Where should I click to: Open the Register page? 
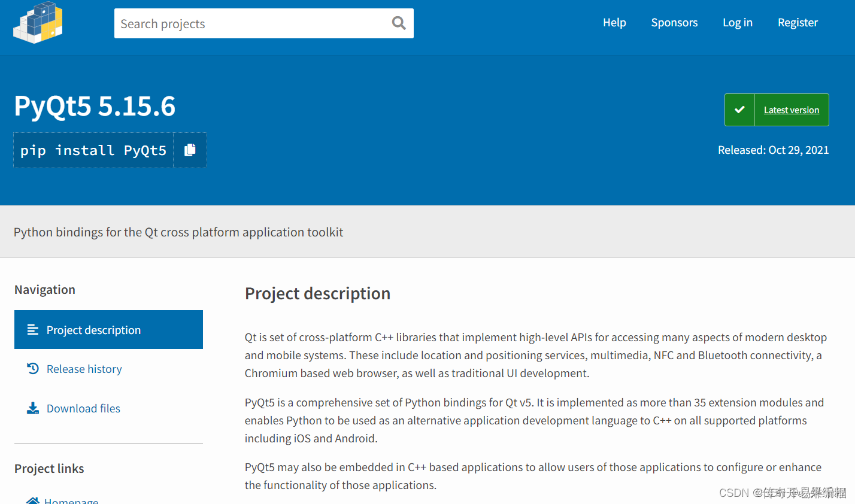pyautogui.click(x=798, y=23)
